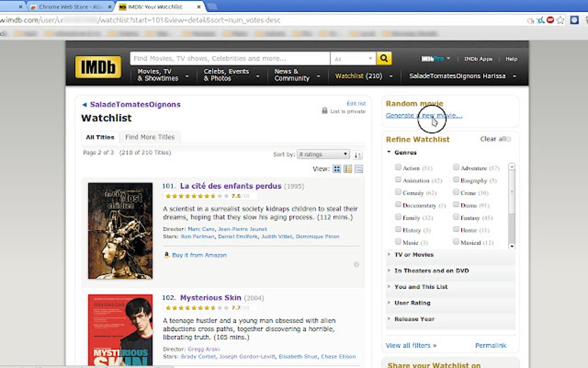The height and width of the screenshot is (368, 588).
Task: Click the yellow search magnifier button
Action: pos(383,58)
